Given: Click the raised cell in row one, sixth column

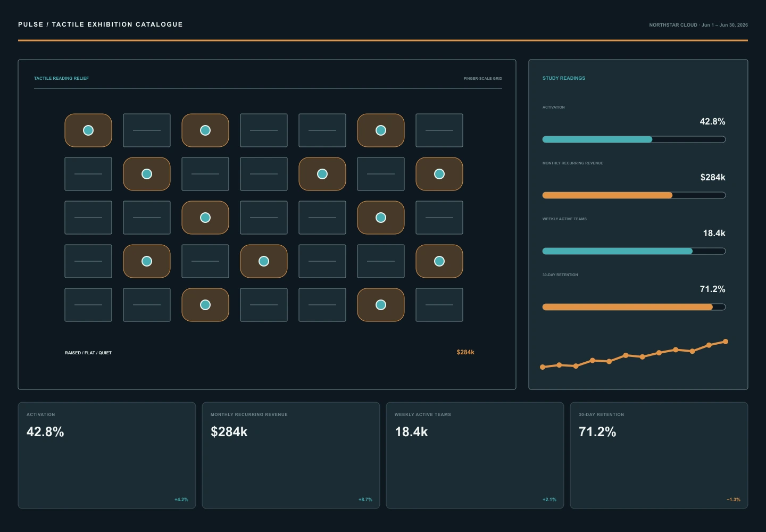Looking at the screenshot, I should click(381, 130).
